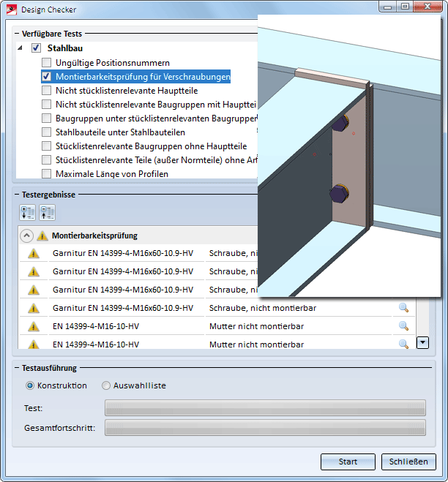Click 'Schraube, nicht montierbar' fully visible text

pyautogui.click(x=263, y=308)
